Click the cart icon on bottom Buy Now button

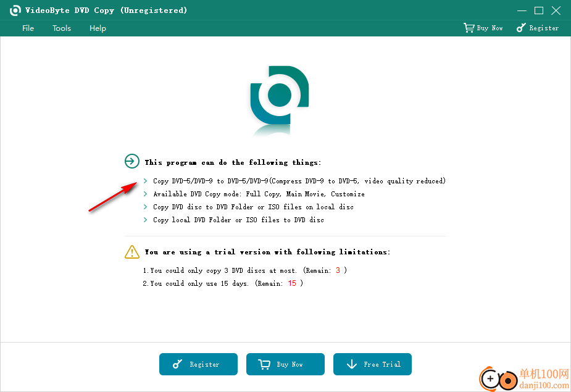(264, 364)
